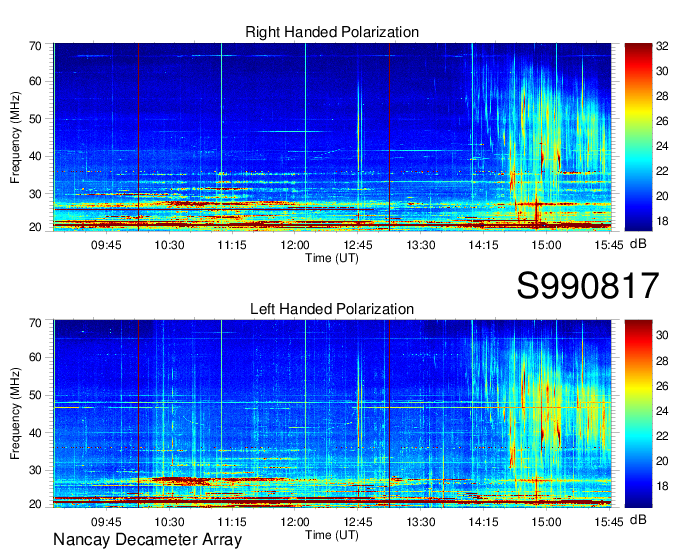Click 14:15 tick on top plot

[x=484, y=245]
